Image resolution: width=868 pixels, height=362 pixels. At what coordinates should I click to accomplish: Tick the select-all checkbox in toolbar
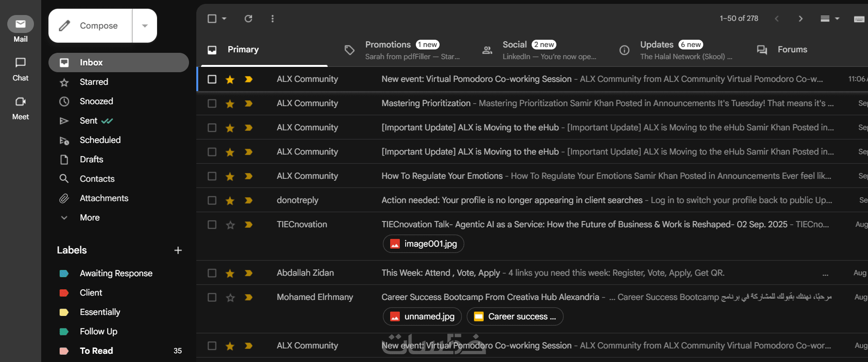212,18
